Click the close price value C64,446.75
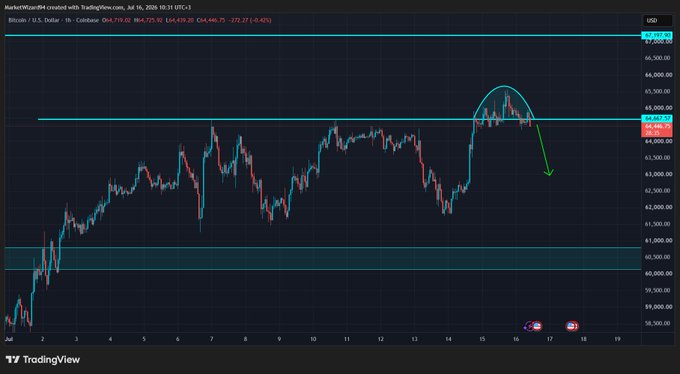Viewport: 680px width, 374px height. coord(211,20)
